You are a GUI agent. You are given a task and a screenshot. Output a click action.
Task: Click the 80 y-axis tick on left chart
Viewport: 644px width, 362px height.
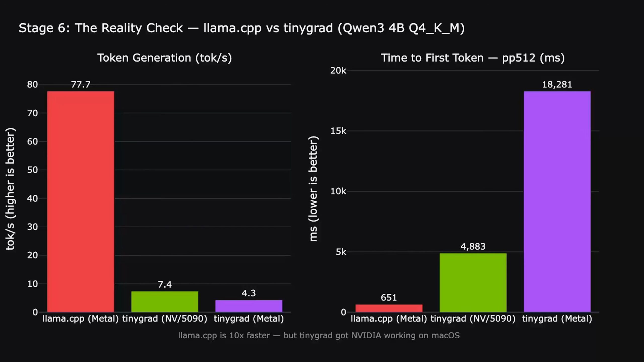pyautogui.click(x=32, y=84)
